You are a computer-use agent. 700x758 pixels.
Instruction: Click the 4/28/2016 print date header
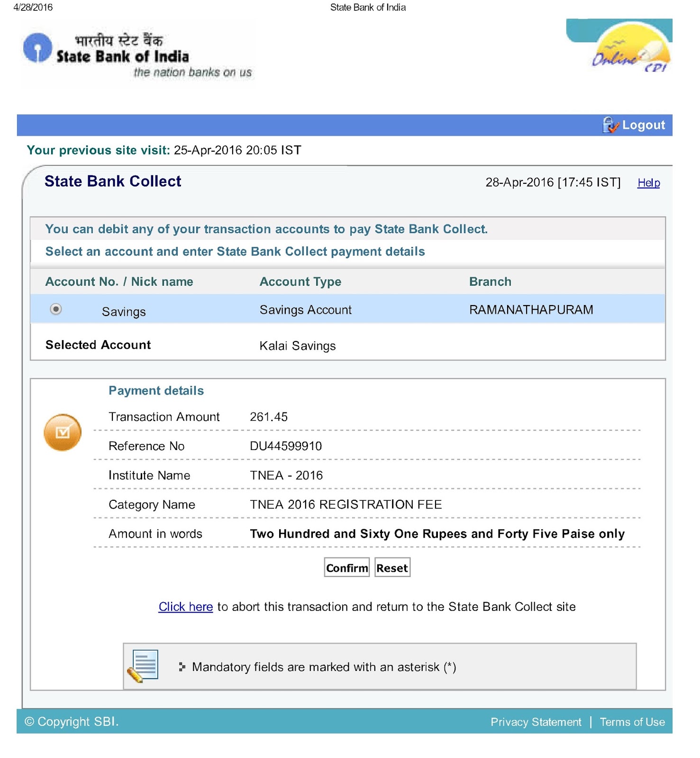(x=33, y=7)
